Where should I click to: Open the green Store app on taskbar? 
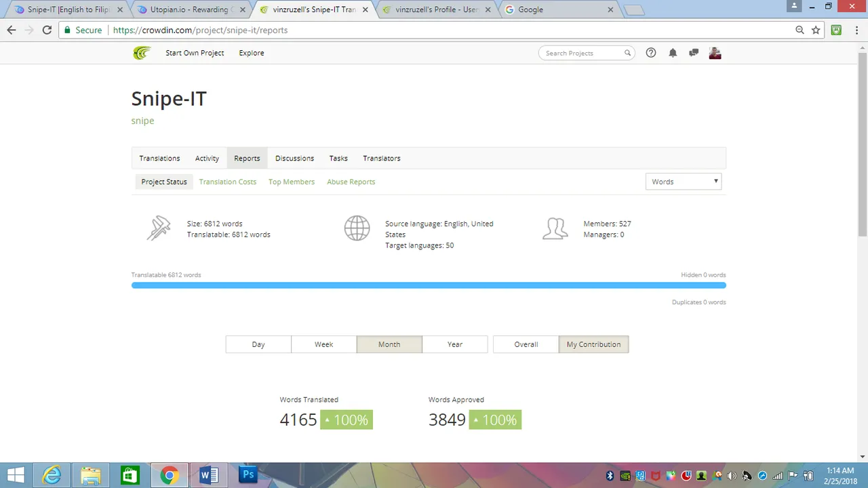130,475
